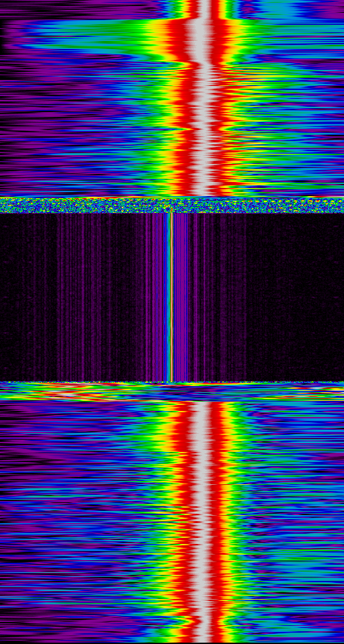Select the red band left of upper white peak
Image resolution: width=344 pixels, height=644 pixels.
pos(181,107)
